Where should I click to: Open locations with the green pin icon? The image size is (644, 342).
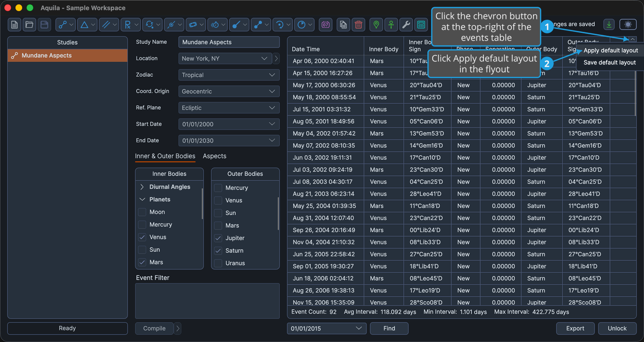[376, 25]
